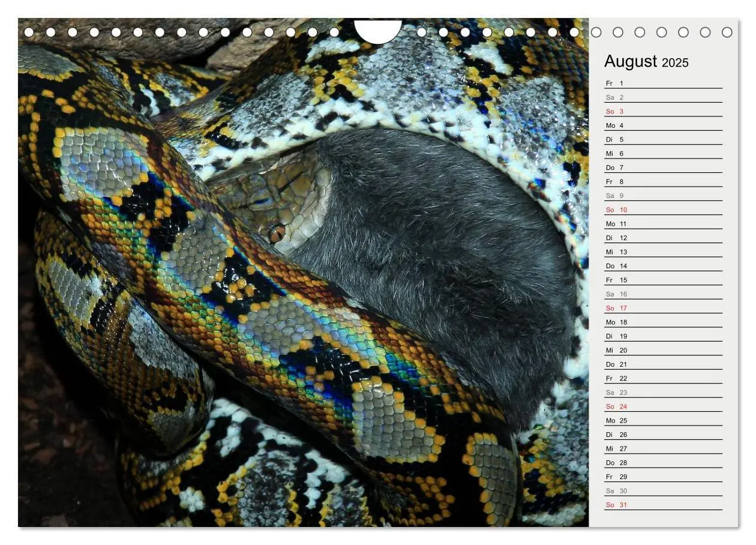Click the Di 12 date line
The image size is (756, 545).
tap(663, 238)
